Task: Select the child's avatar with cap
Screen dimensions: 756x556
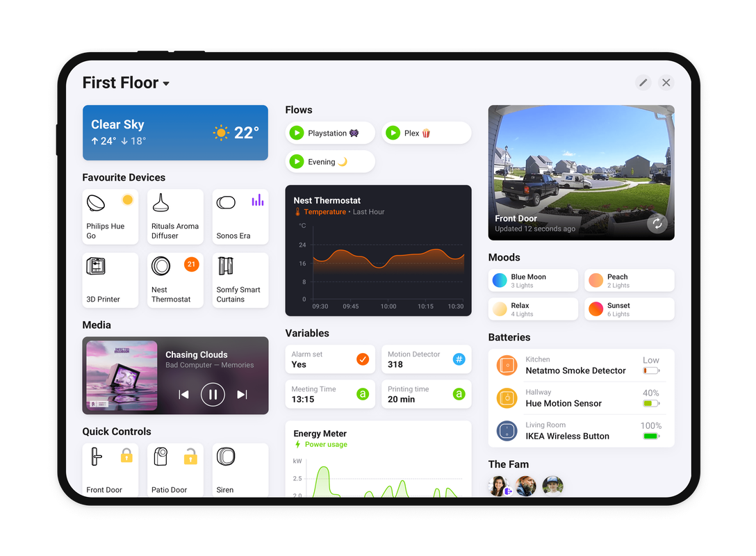Action: 552,486
